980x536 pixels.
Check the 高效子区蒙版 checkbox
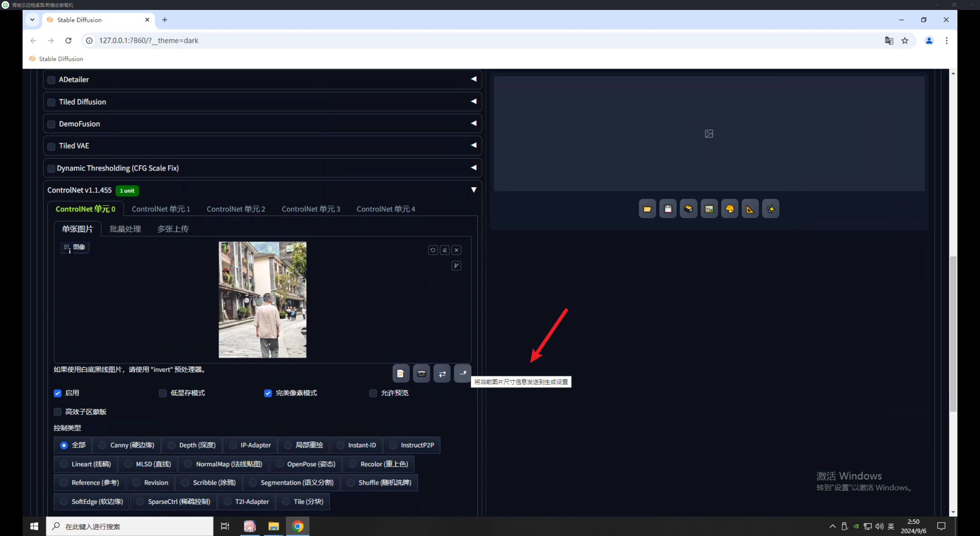pos(57,412)
